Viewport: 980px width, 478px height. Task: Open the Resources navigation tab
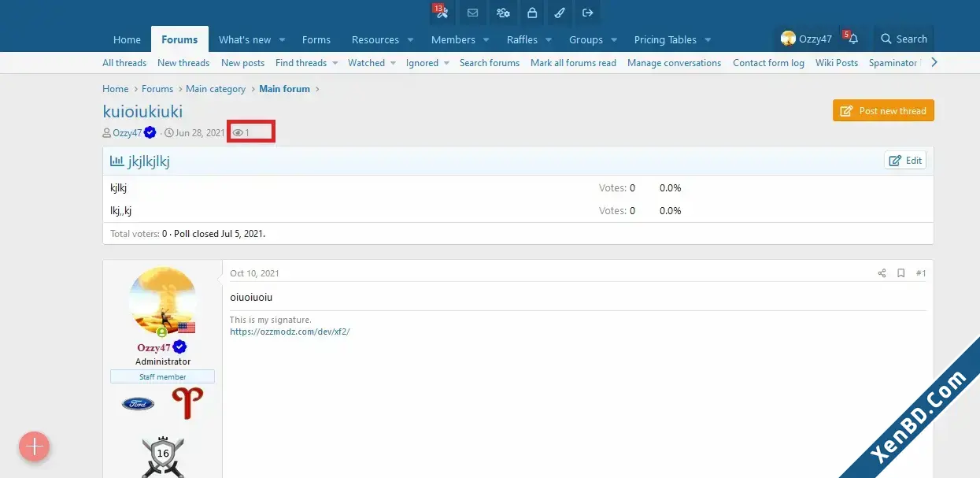point(375,39)
